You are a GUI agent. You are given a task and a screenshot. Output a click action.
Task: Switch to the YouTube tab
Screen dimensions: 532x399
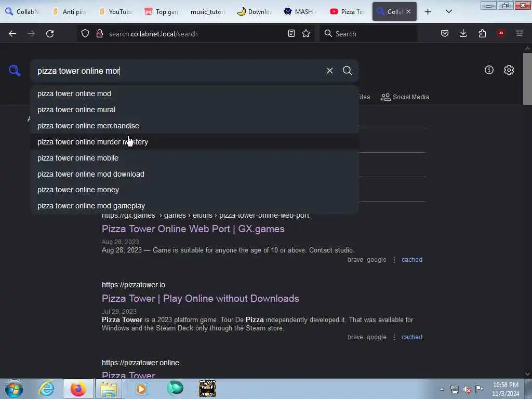pos(116,11)
